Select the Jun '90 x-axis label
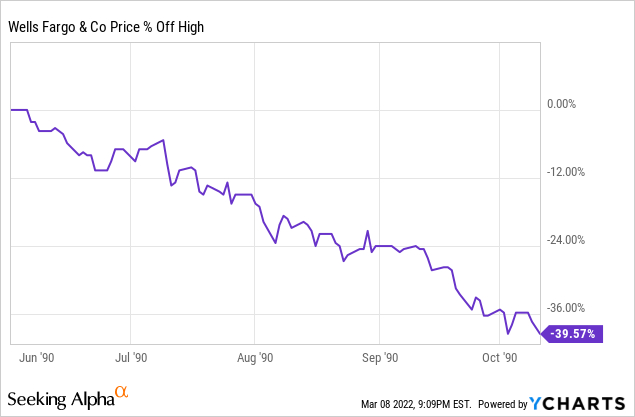The image size is (635, 417). coord(35,356)
